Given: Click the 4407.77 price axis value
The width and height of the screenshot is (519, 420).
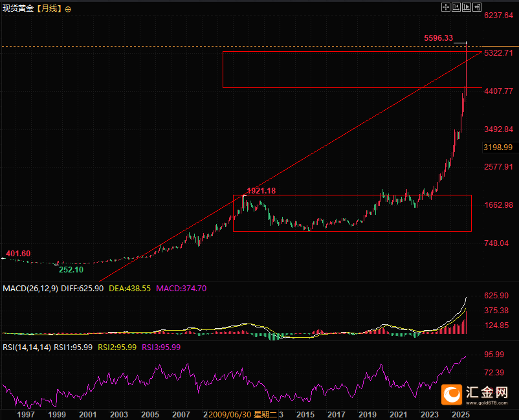Looking at the screenshot, I should 498,91.
